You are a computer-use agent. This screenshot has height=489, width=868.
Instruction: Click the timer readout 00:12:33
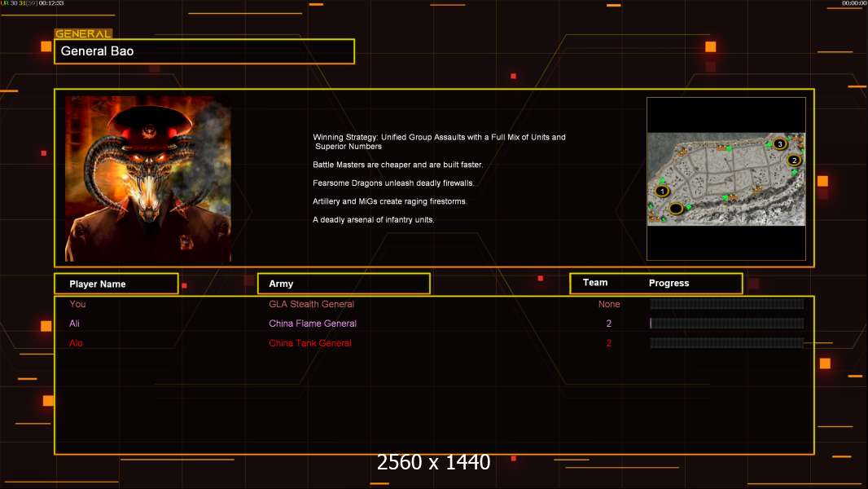tap(51, 3)
